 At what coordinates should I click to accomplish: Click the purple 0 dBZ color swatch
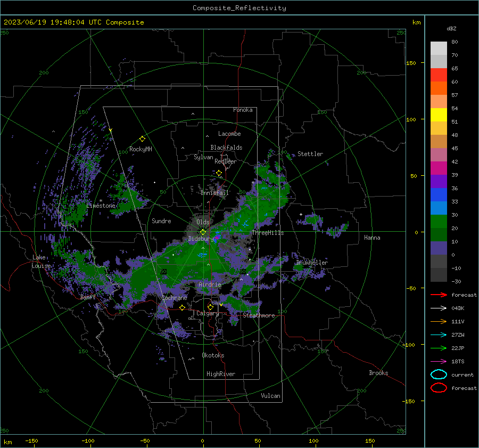pyautogui.click(x=439, y=248)
